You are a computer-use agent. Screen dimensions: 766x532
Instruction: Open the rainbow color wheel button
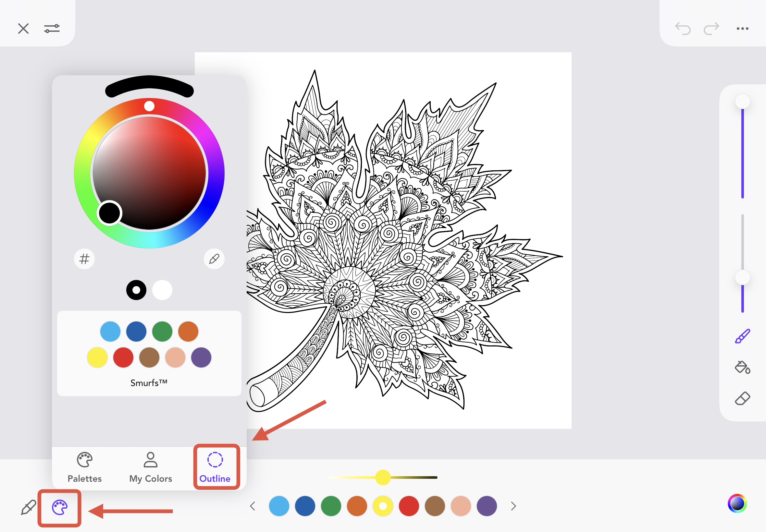(x=737, y=504)
